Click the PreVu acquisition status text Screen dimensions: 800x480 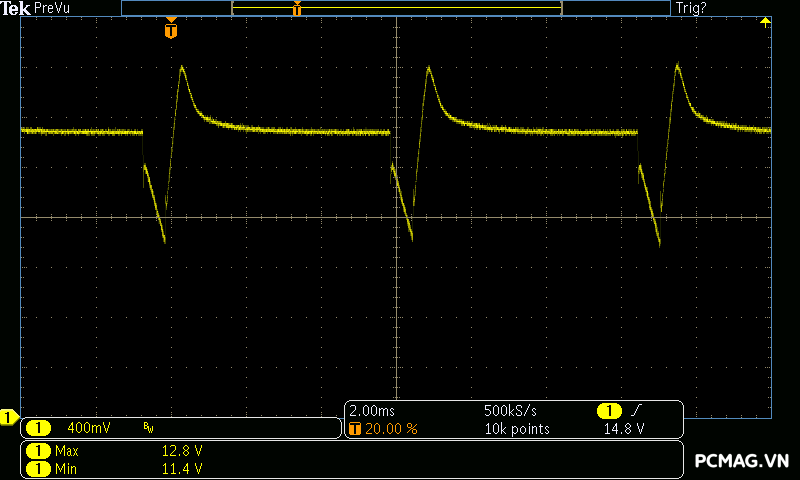pos(52,8)
